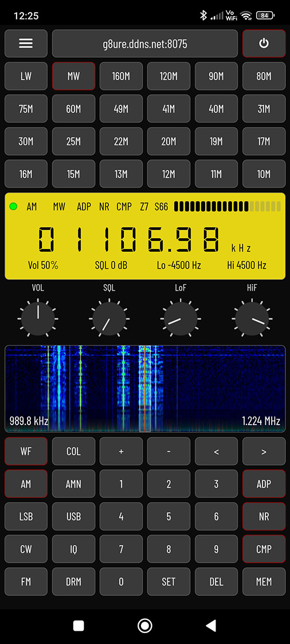Tune to the 12M band
Image resolution: width=290 pixels, height=644 pixels.
[x=169, y=174]
